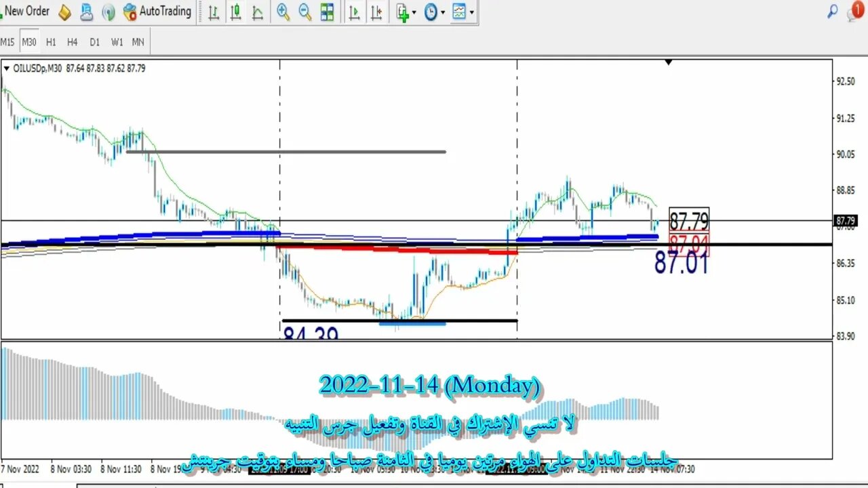This screenshot has width=868, height=488.
Task: Select the H4 timeframe
Action: (73, 42)
